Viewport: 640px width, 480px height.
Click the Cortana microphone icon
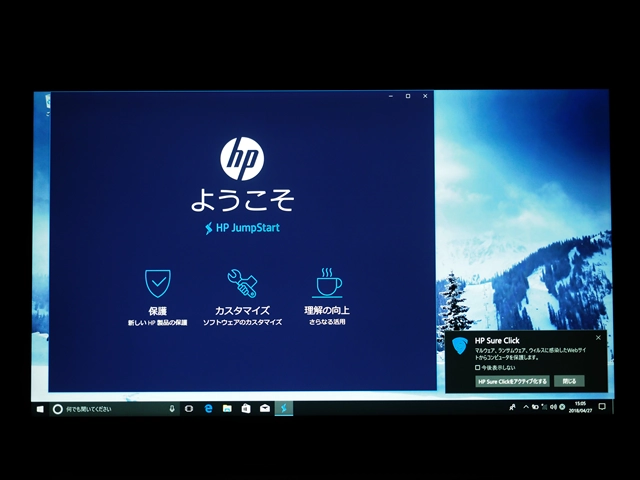tap(172, 409)
